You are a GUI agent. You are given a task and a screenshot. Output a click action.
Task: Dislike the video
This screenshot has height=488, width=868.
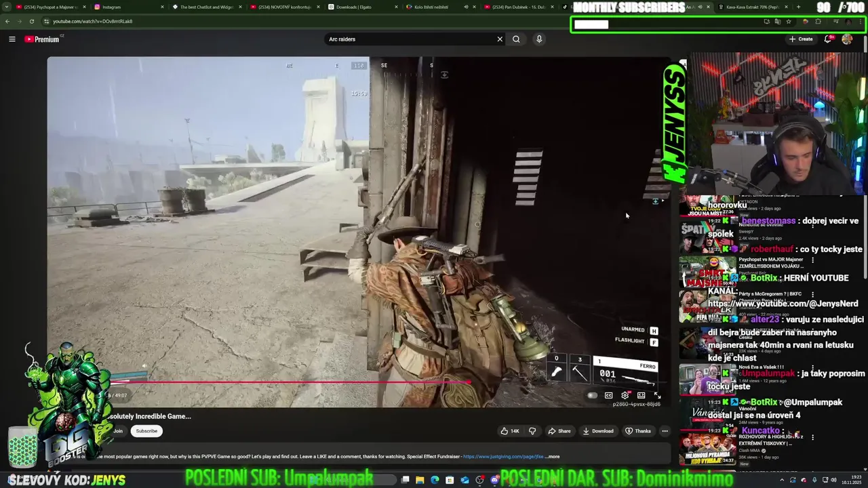[x=532, y=431]
